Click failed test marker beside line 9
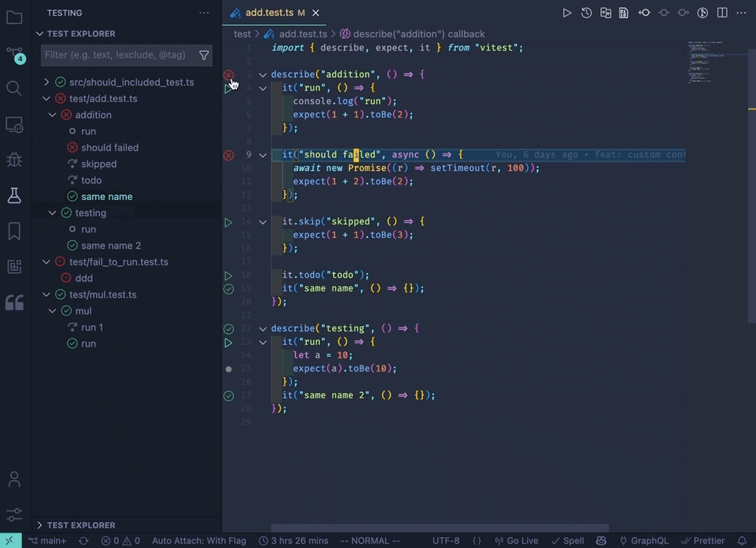This screenshot has height=548, width=756. (228, 155)
